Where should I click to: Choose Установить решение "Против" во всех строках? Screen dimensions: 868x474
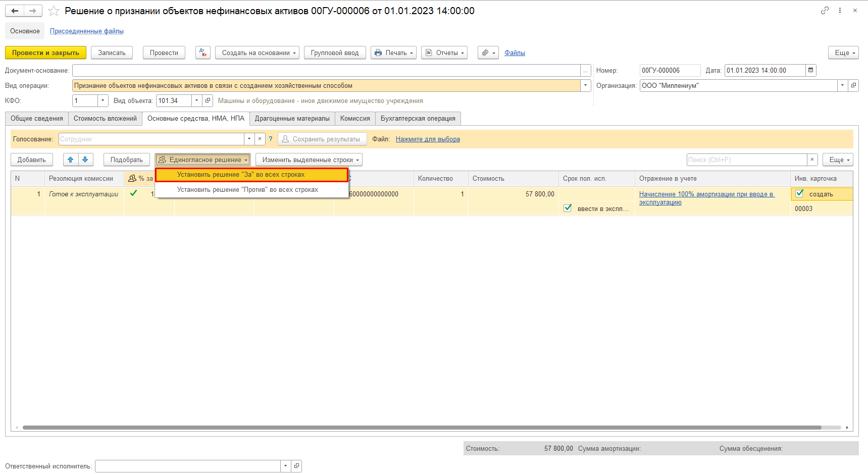click(x=251, y=190)
